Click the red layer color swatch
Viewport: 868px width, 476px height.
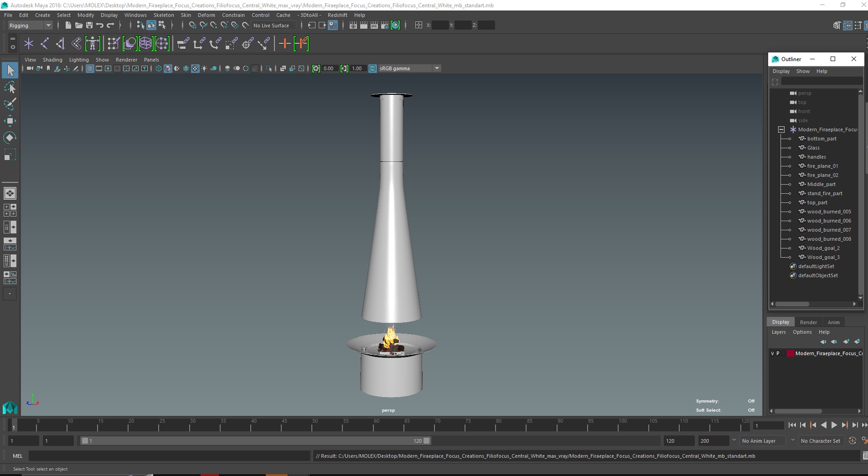coord(790,353)
